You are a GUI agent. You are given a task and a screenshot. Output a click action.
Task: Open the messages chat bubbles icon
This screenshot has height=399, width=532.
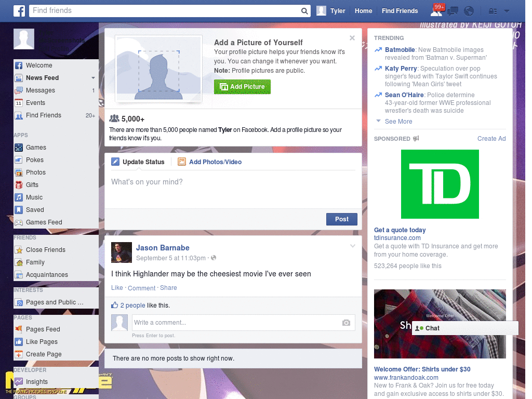pyautogui.click(x=453, y=11)
